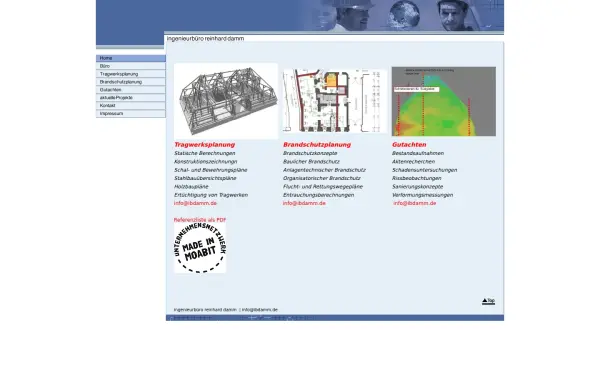The image size is (600, 375).
Task: Select Gutachten in the sidebar menu
Action: [131, 90]
